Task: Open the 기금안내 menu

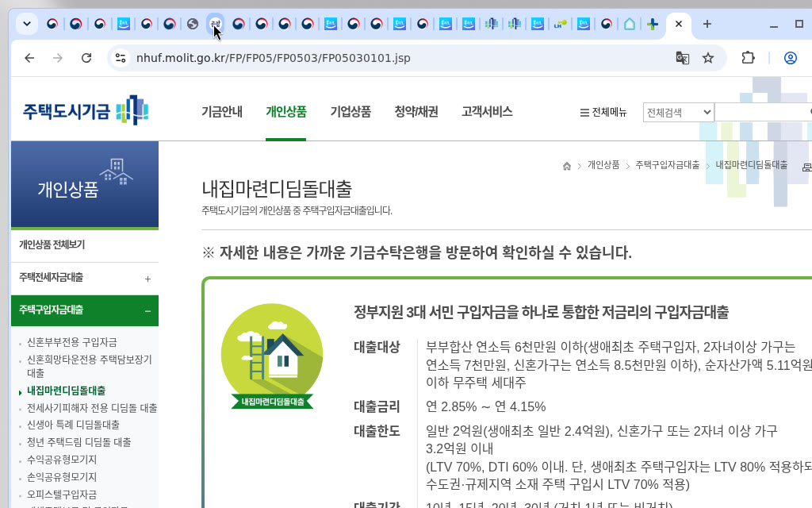Action: tap(222, 111)
